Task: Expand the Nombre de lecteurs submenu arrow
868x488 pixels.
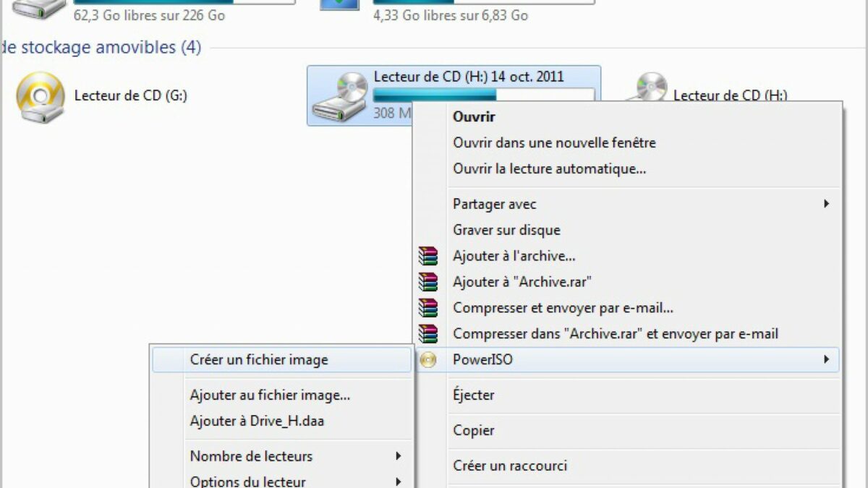Action: pos(398,456)
